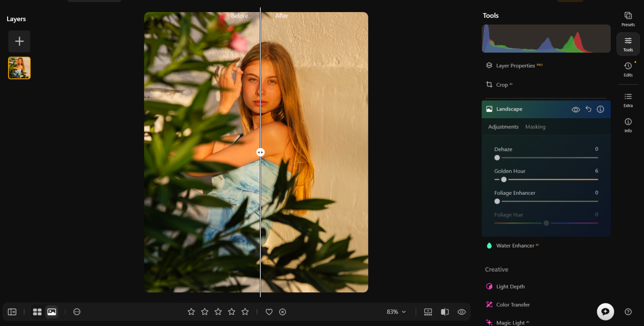Image resolution: width=644 pixels, height=326 pixels.
Task: Switch to the Masking tab
Action: click(x=535, y=127)
